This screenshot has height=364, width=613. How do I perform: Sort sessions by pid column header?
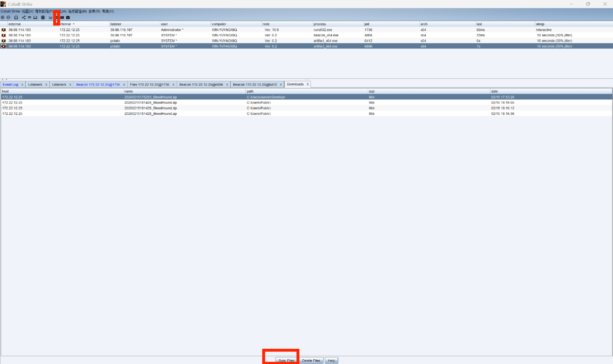pyautogui.click(x=367, y=24)
